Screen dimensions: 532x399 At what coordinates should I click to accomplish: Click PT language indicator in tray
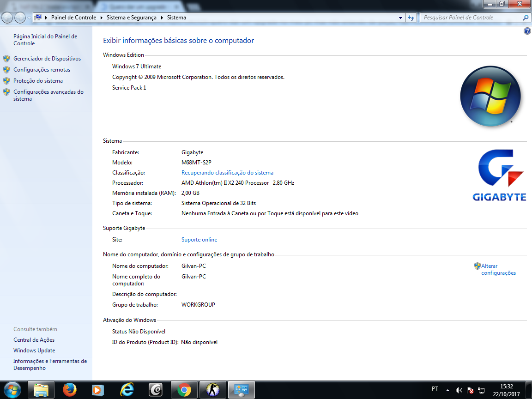point(435,389)
